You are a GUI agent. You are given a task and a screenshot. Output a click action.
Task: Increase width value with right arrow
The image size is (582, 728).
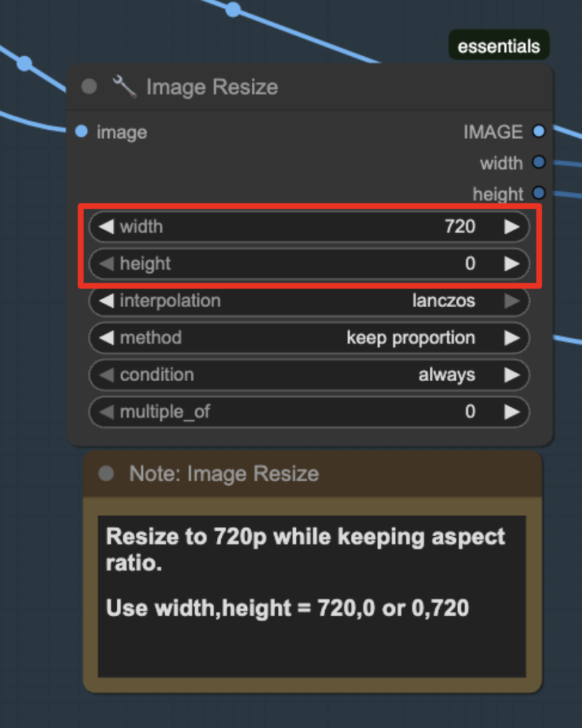[512, 227]
